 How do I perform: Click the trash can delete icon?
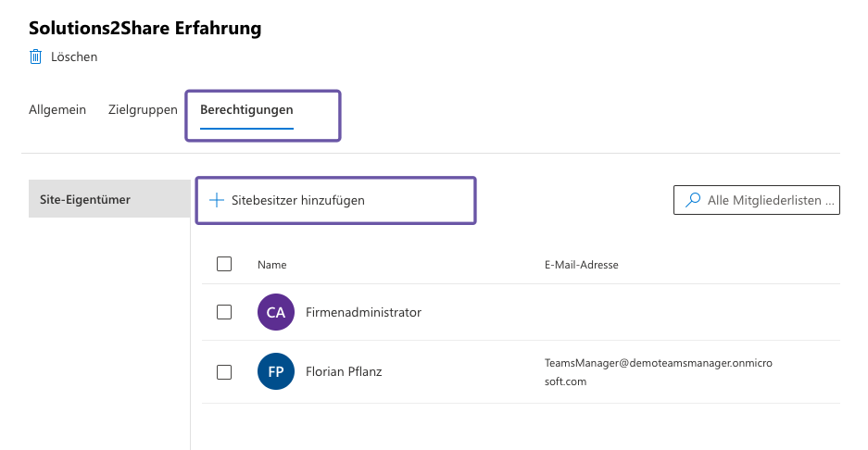35,56
